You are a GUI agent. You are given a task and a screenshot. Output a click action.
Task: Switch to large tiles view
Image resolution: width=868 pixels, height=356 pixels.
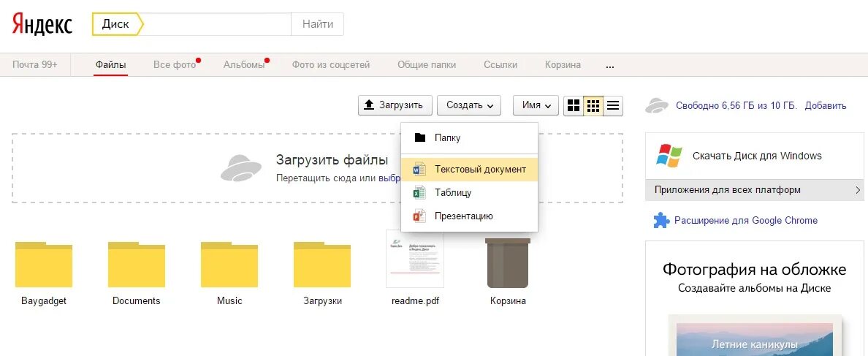pyautogui.click(x=574, y=105)
